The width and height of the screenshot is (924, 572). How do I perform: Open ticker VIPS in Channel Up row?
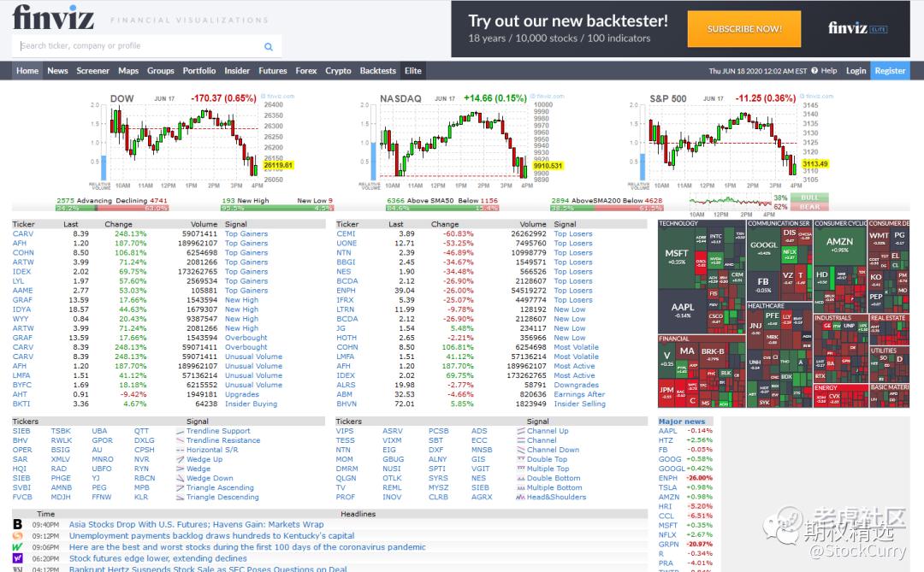(x=345, y=431)
